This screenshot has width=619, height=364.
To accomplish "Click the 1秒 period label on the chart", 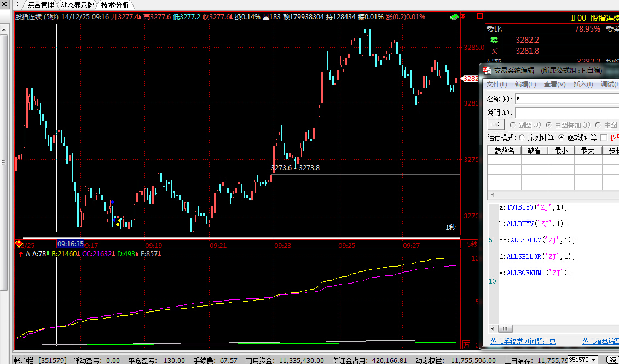I will (450, 227).
